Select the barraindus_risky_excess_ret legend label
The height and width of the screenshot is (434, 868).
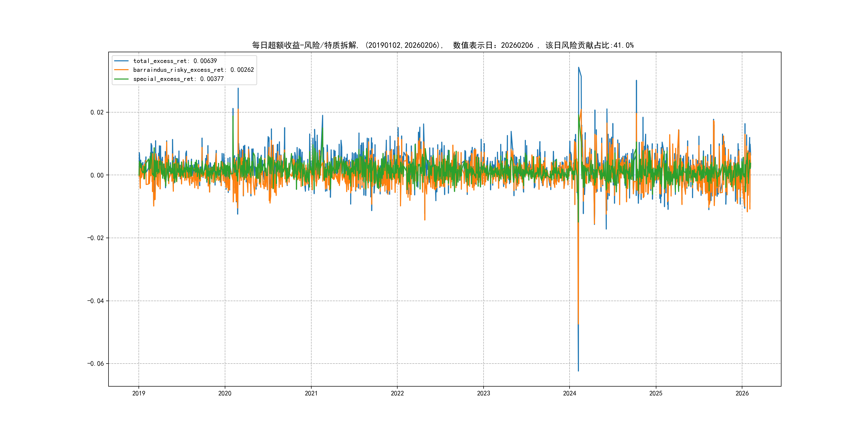[193, 70]
